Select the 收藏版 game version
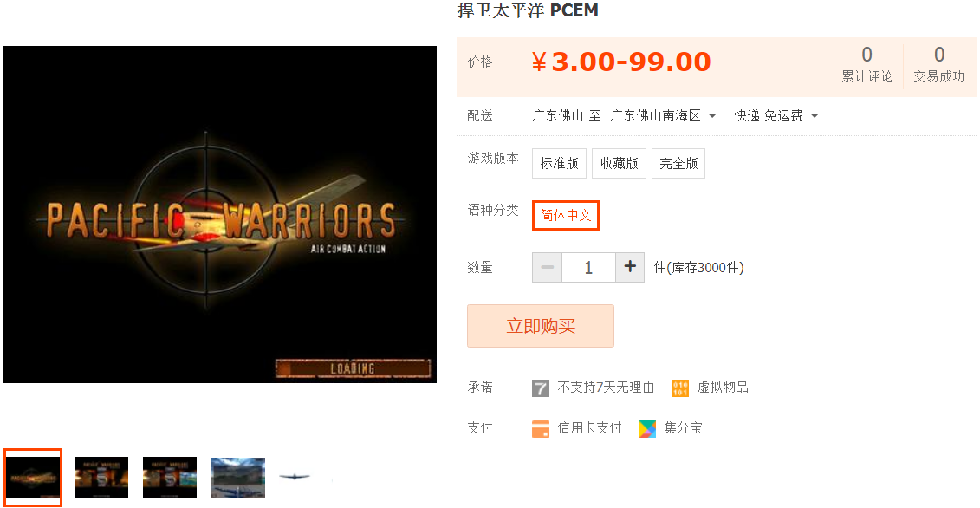 [x=619, y=163]
